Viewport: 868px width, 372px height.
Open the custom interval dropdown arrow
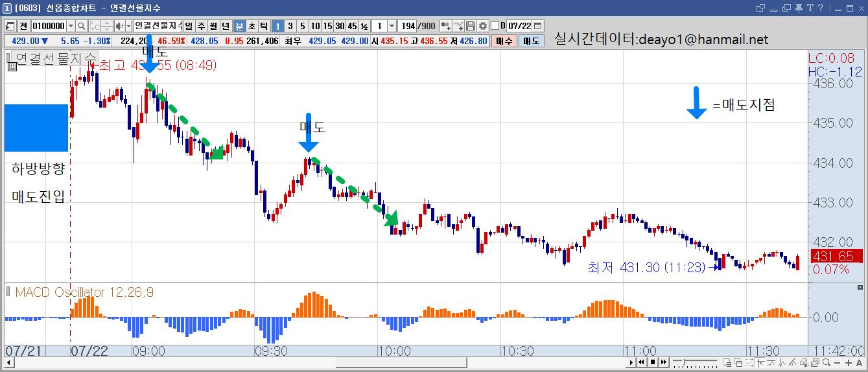point(392,26)
